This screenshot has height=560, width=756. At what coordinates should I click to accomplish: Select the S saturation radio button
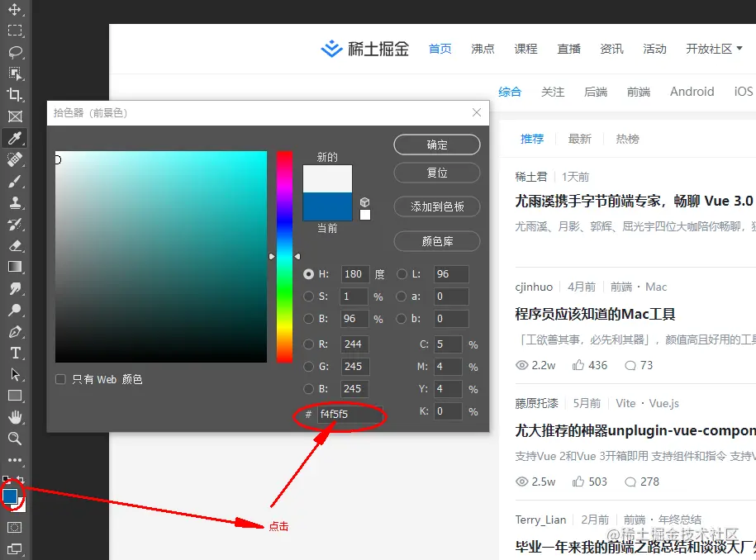308,297
